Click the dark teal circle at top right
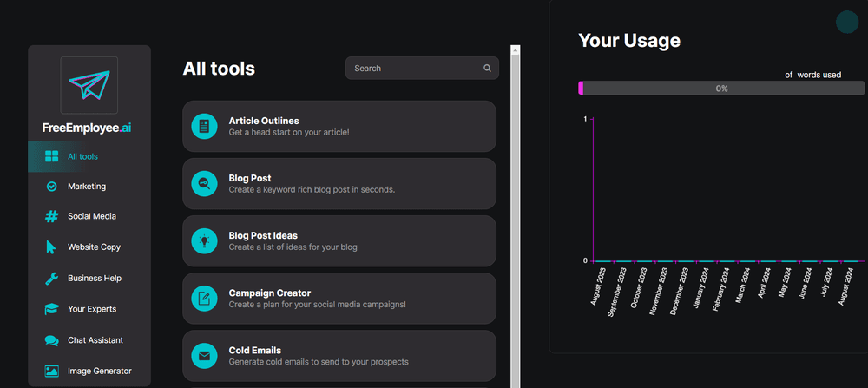 [846, 23]
